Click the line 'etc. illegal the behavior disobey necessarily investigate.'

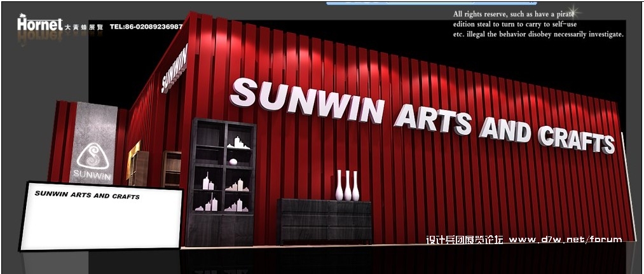(538, 34)
